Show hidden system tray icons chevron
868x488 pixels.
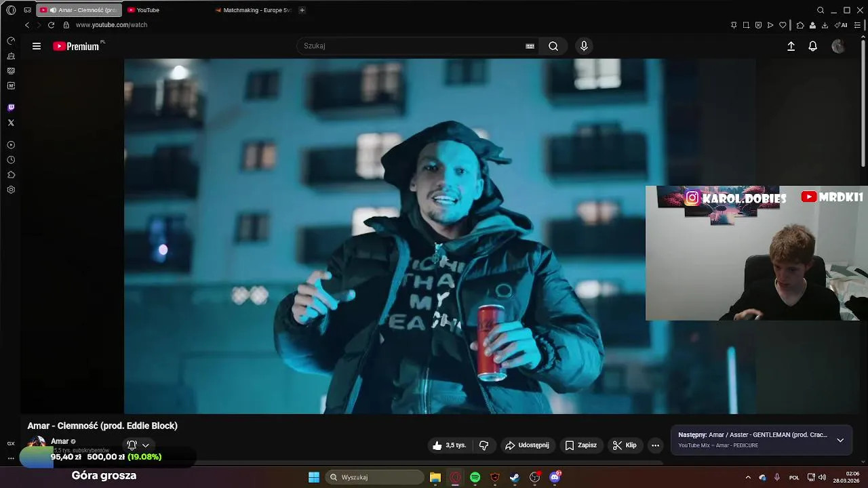tap(748, 477)
